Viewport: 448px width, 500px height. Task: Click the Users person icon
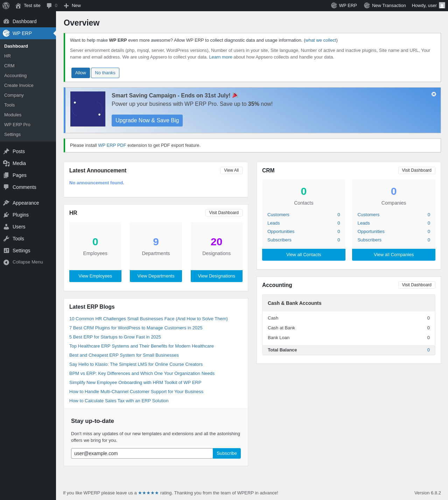point(6,227)
